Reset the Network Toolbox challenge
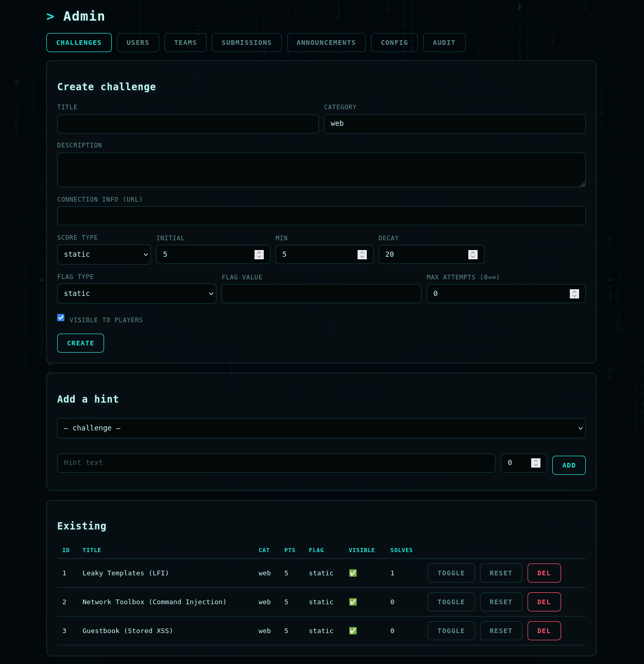 tap(501, 602)
